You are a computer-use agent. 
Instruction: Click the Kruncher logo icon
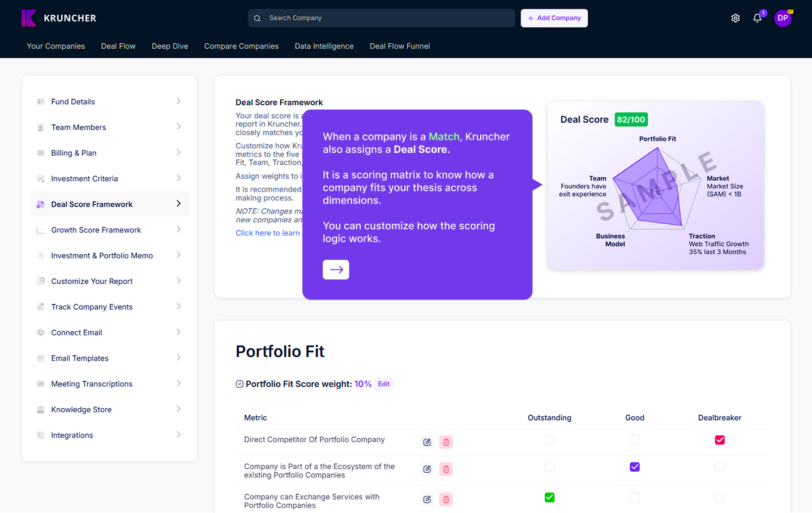tap(29, 18)
